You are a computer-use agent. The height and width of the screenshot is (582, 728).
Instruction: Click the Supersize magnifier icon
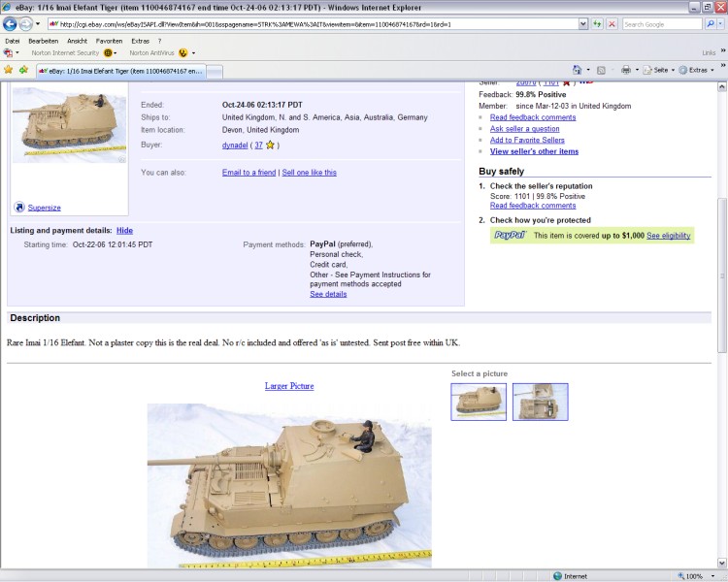(x=19, y=207)
